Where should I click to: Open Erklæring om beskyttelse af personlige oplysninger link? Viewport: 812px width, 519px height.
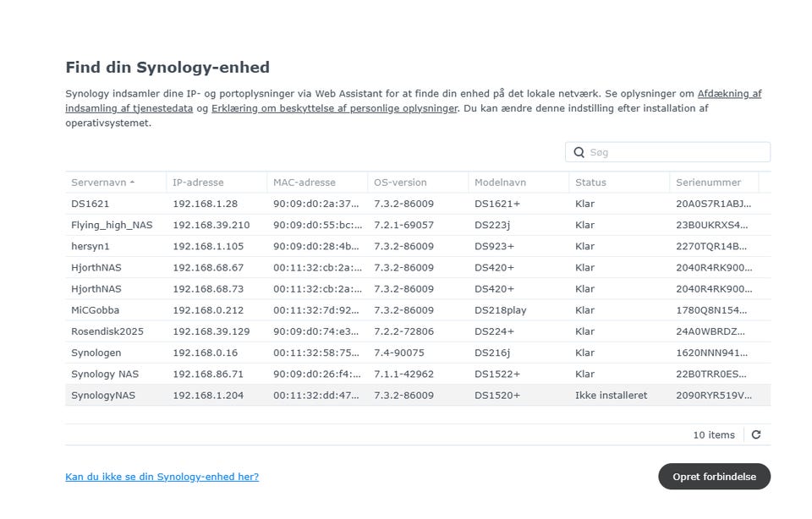tap(335, 108)
